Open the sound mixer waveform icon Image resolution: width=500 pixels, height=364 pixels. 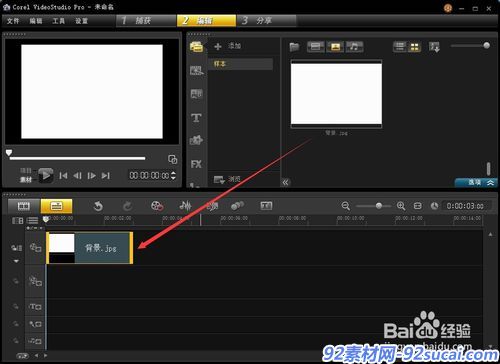185,206
